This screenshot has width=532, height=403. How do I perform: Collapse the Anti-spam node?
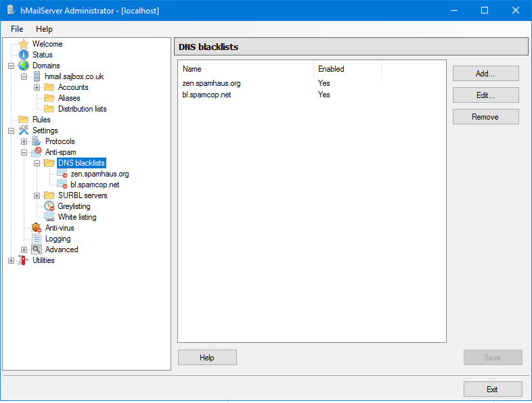(x=24, y=153)
